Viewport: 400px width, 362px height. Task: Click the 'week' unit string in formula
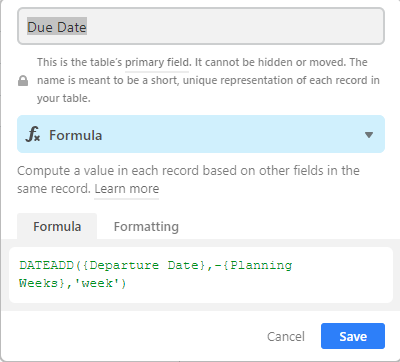(97, 283)
